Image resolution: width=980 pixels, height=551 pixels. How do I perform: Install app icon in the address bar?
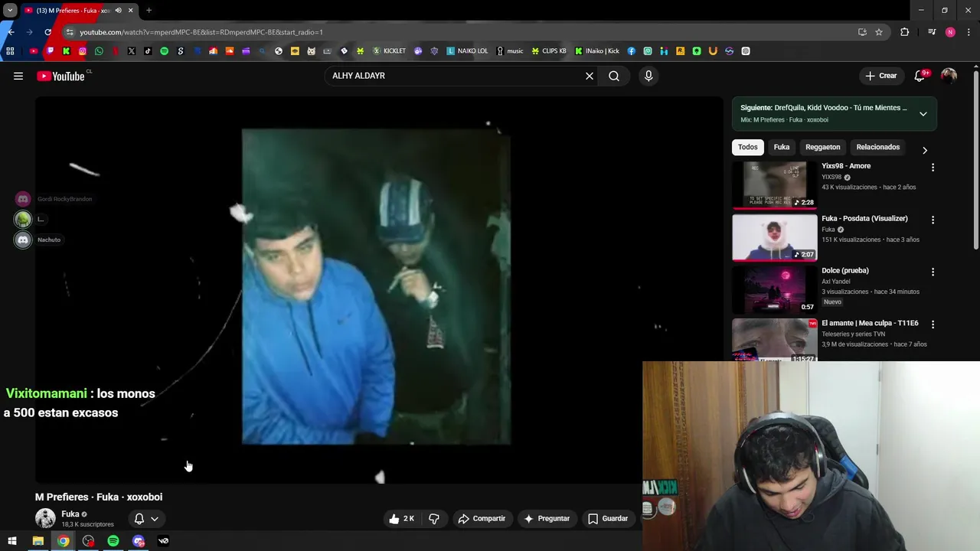click(862, 32)
